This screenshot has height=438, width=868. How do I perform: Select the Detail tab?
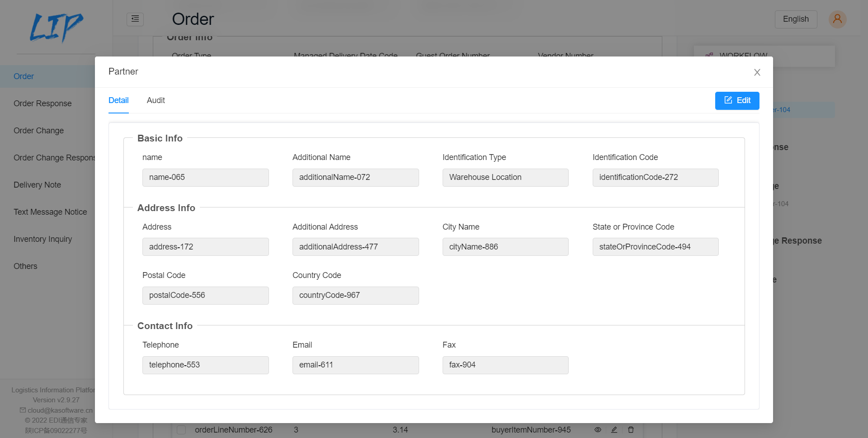[x=118, y=100]
